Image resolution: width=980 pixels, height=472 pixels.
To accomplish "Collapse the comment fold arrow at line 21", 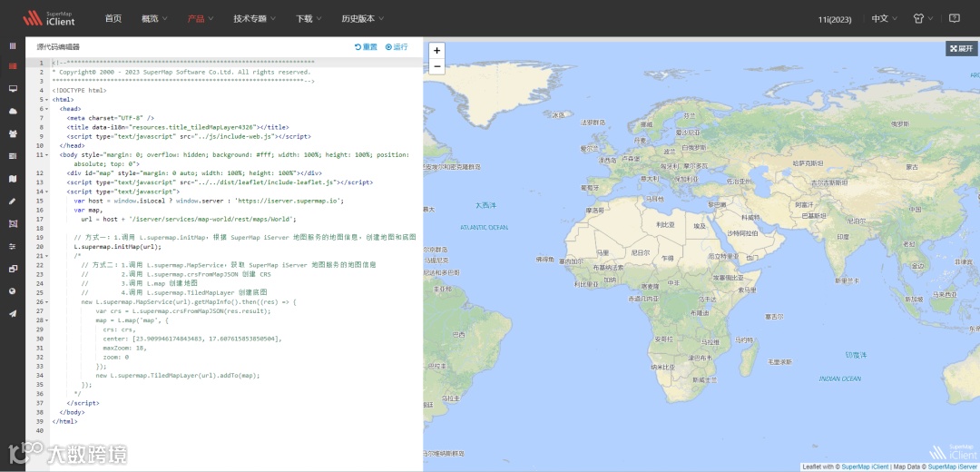I will point(47,256).
